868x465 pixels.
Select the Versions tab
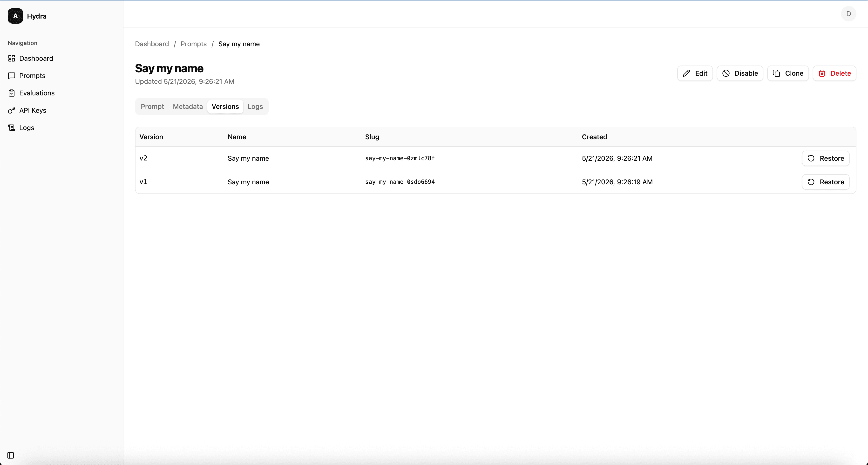pyautogui.click(x=225, y=106)
